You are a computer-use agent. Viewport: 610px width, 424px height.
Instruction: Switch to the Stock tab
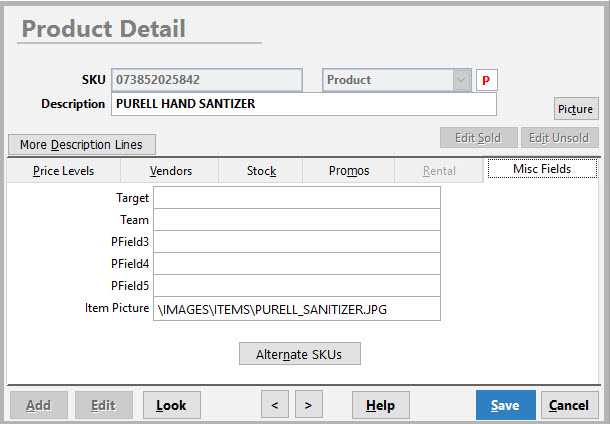coord(261,171)
